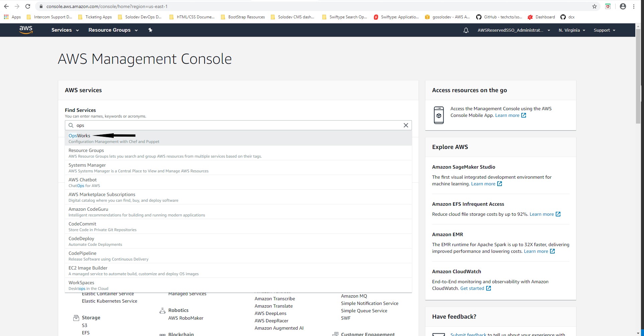Image resolution: width=644 pixels, height=336 pixels.
Task: Open Elastic Kubernetes Service link
Action: pyautogui.click(x=110, y=301)
